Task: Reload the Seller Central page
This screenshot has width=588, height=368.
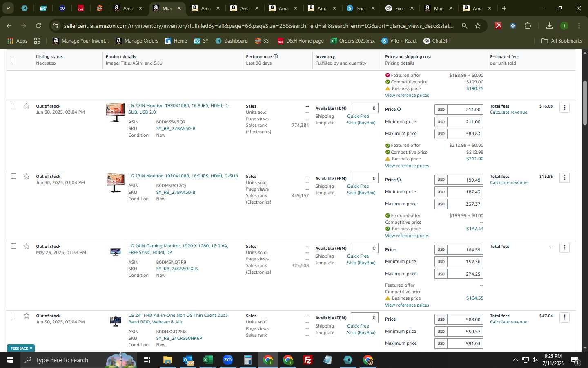Action: (x=38, y=26)
